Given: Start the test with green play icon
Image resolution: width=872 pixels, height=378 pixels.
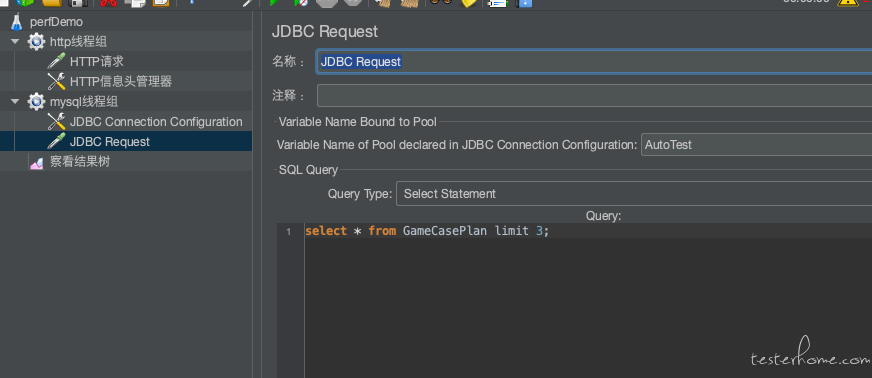Looking at the screenshot, I should [274, 2].
